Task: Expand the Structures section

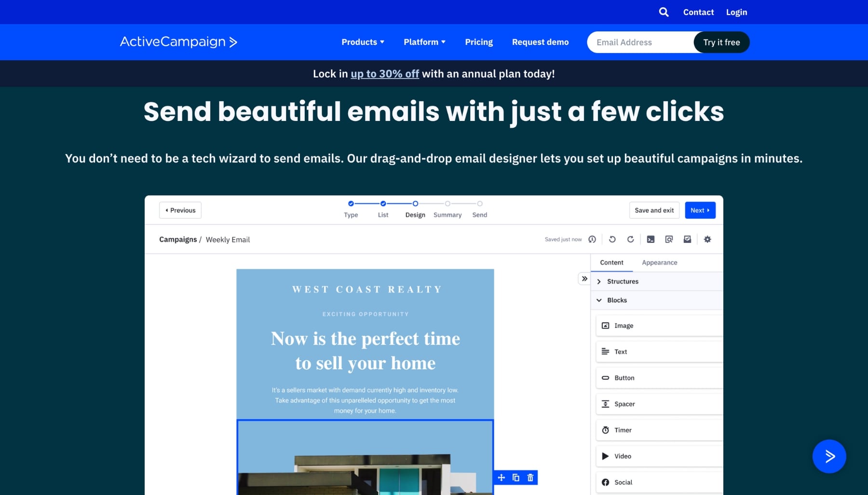Action: pos(657,281)
